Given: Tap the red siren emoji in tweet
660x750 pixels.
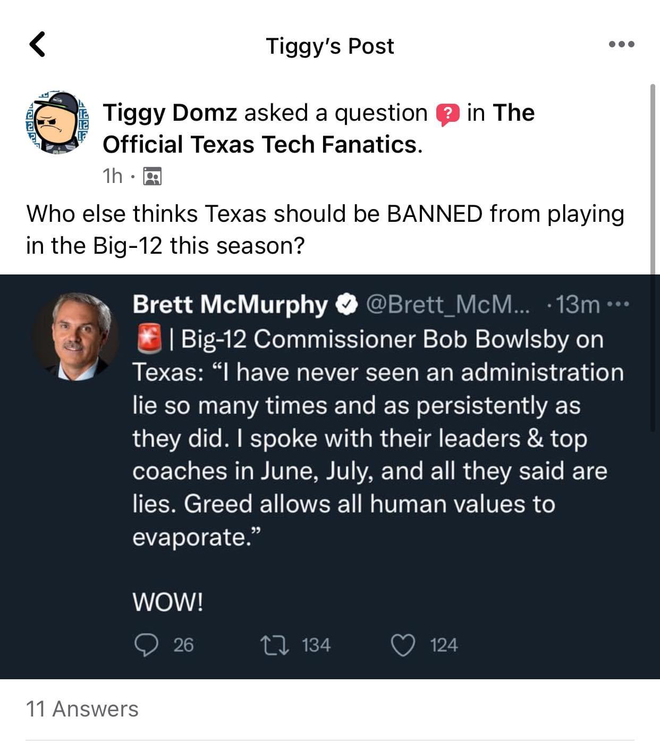Looking at the screenshot, I should (147, 339).
